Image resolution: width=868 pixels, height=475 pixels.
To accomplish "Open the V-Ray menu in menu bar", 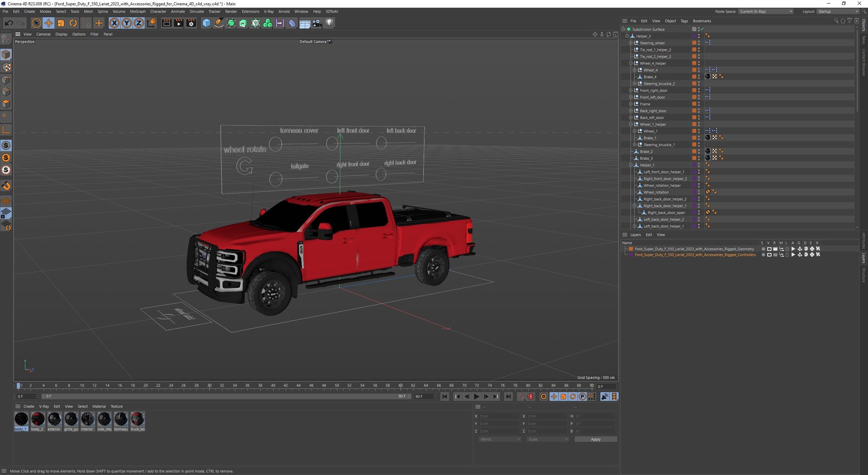I will [x=269, y=11].
